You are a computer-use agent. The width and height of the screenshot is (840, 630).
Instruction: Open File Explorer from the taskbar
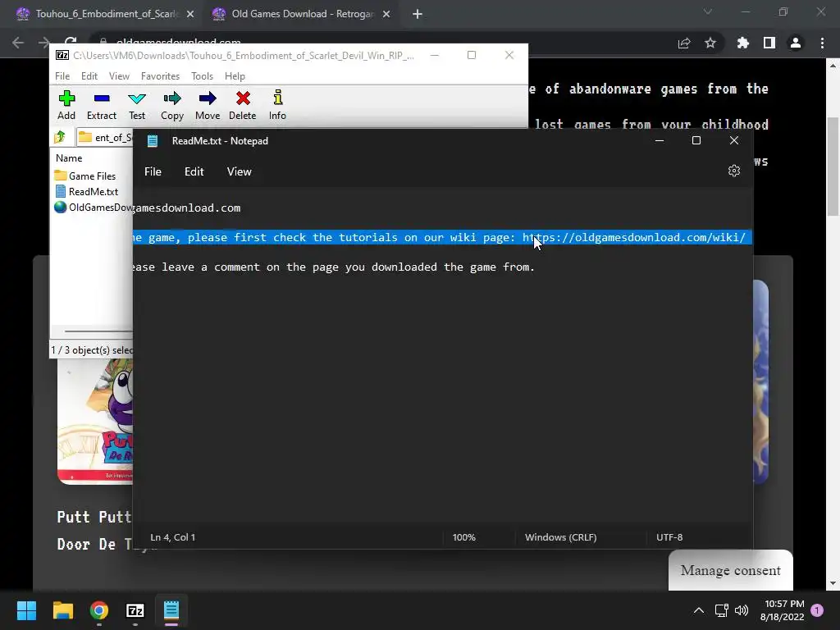62,610
